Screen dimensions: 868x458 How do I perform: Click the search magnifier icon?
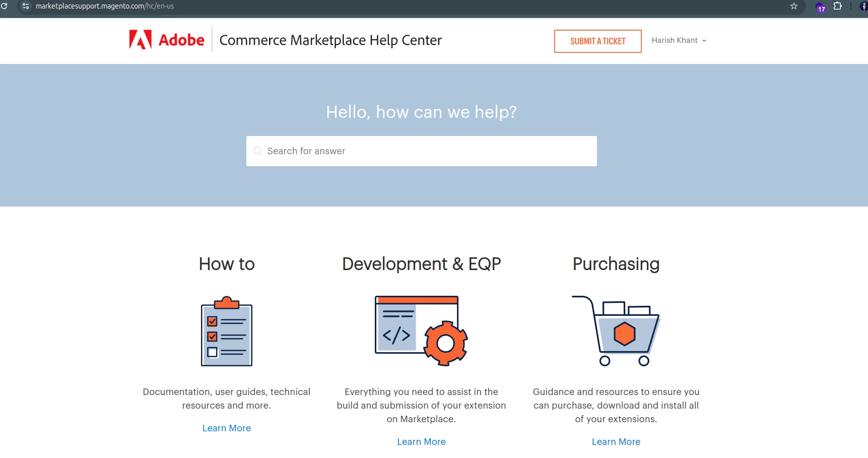(257, 151)
